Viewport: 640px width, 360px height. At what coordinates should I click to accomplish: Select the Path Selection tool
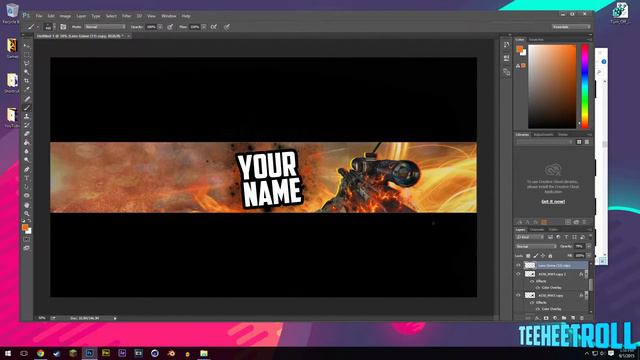click(x=27, y=187)
